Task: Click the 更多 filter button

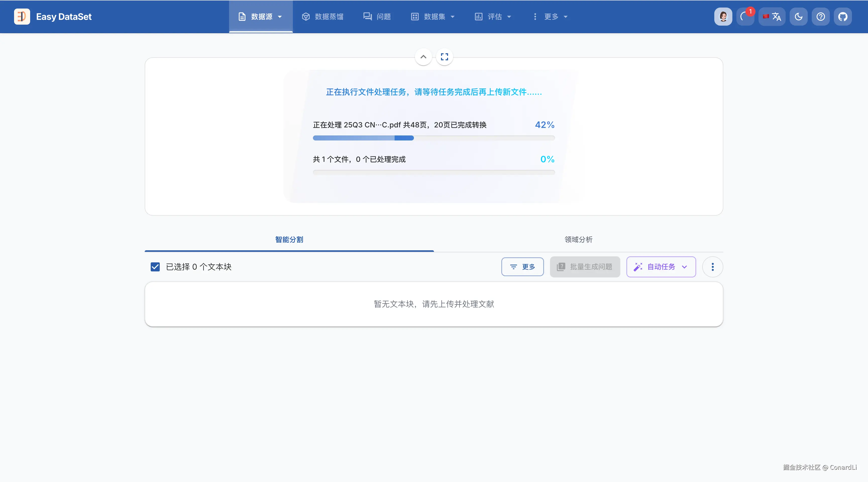Action: (x=522, y=267)
